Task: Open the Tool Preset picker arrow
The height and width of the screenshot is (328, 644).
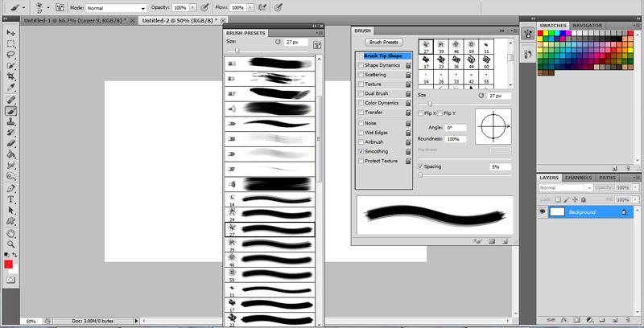Action: coord(24,7)
